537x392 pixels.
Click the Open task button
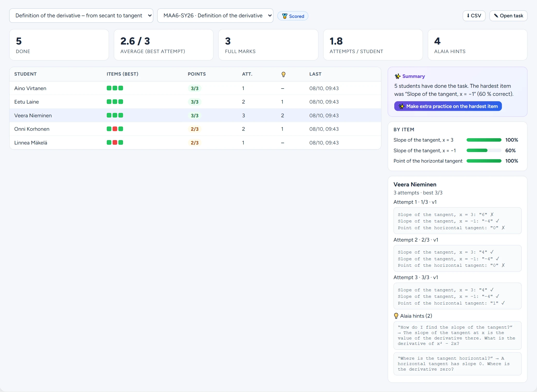click(x=508, y=16)
